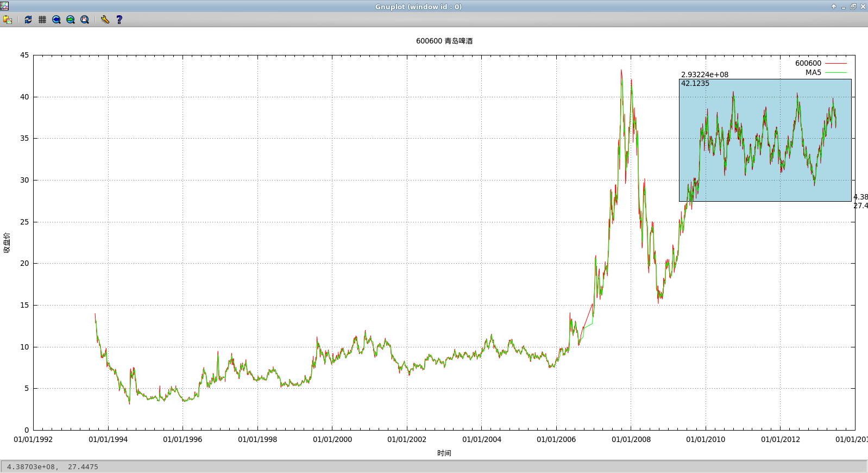Image resolution: width=868 pixels, height=473 pixels.
Task: Click y-axis tick value 5
Action: click(27, 388)
